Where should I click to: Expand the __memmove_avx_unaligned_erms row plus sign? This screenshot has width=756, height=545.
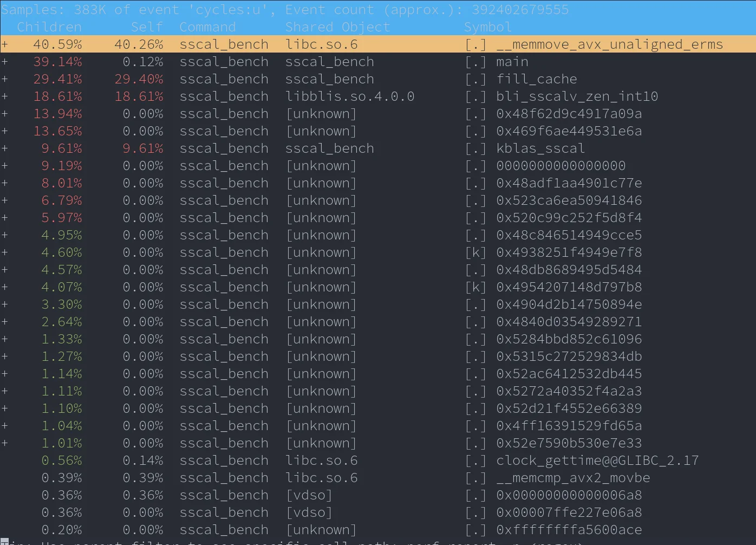(5, 44)
